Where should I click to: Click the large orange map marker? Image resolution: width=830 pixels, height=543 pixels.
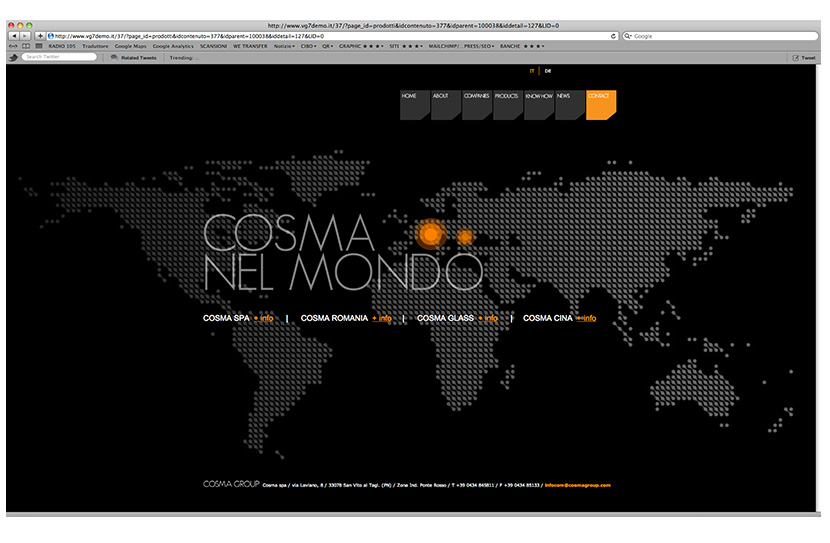(431, 233)
